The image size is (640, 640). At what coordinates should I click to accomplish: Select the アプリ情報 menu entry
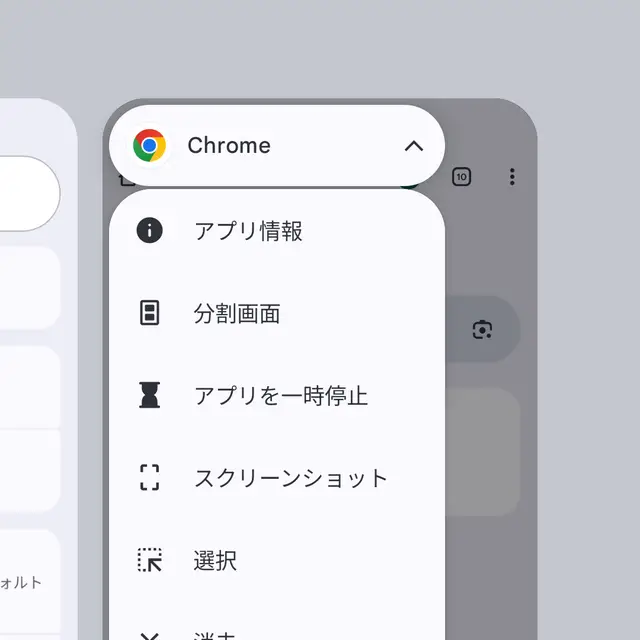277,230
